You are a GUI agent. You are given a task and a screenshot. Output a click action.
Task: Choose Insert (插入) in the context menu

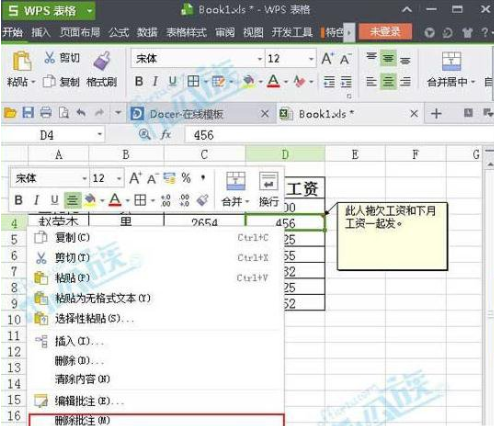156,341
